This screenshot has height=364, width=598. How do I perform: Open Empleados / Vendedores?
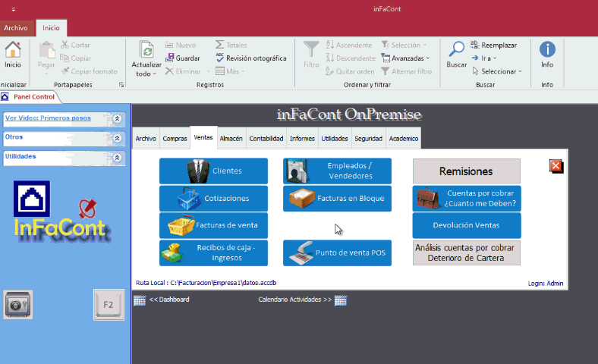337,171
